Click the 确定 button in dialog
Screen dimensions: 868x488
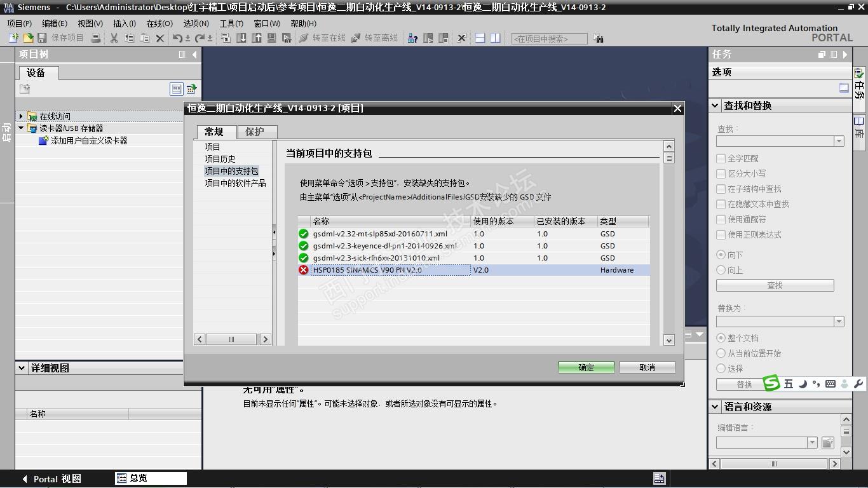(587, 367)
